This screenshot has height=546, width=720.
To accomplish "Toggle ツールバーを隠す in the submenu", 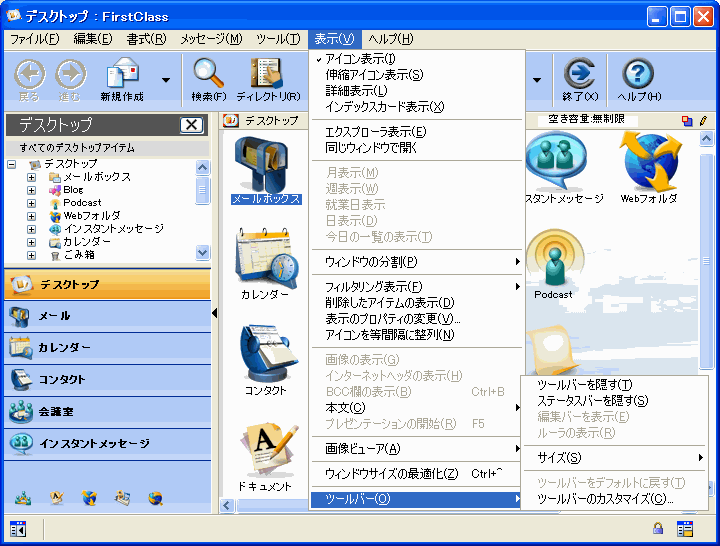I will coord(584,385).
